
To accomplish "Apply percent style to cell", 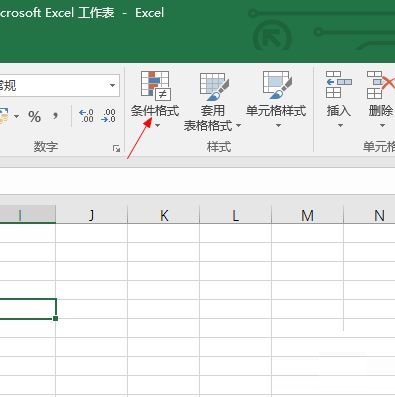I will (x=34, y=117).
